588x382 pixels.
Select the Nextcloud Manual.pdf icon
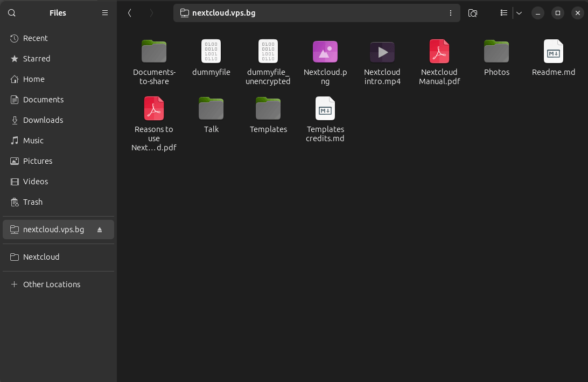(439, 51)
